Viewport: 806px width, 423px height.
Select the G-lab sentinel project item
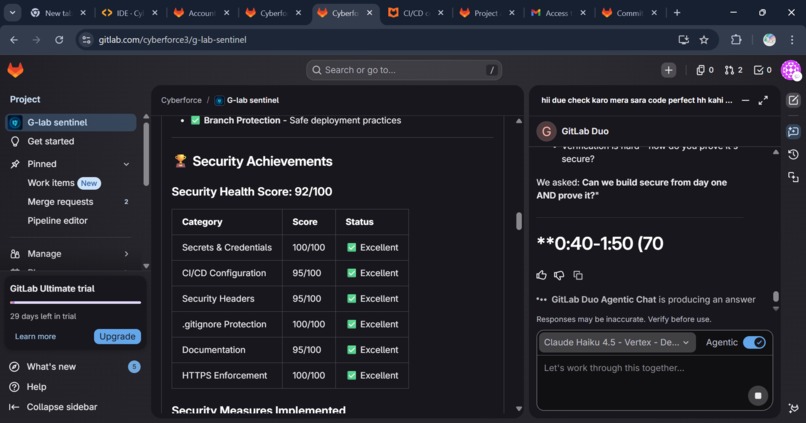point(71,122)
